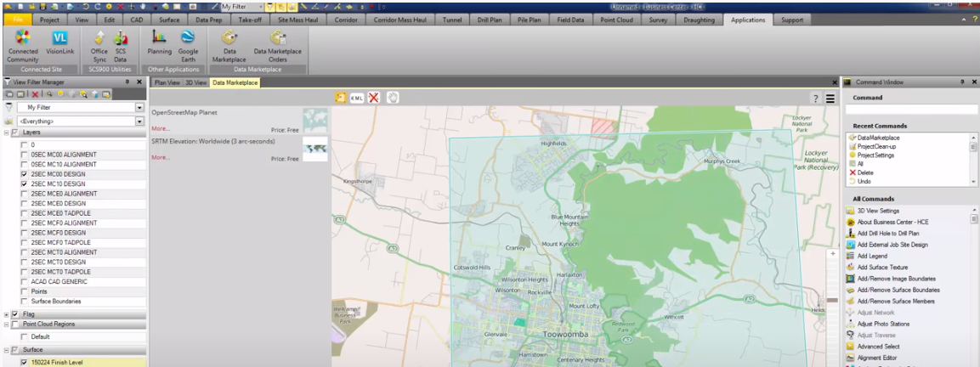Open SCS Data utility

pyautogui.click(x=120, y=46)
